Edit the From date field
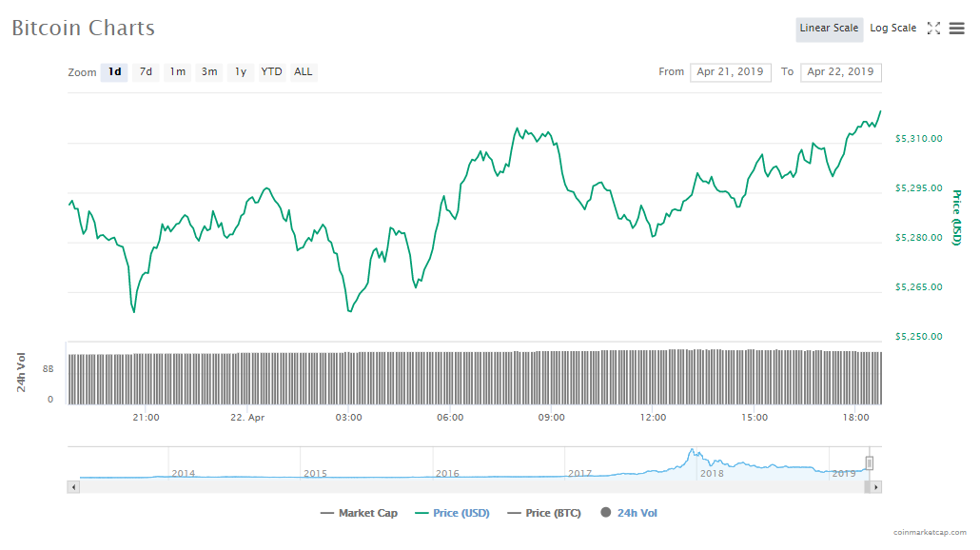Viewport: 980px width, 550px height. [731, 72]
